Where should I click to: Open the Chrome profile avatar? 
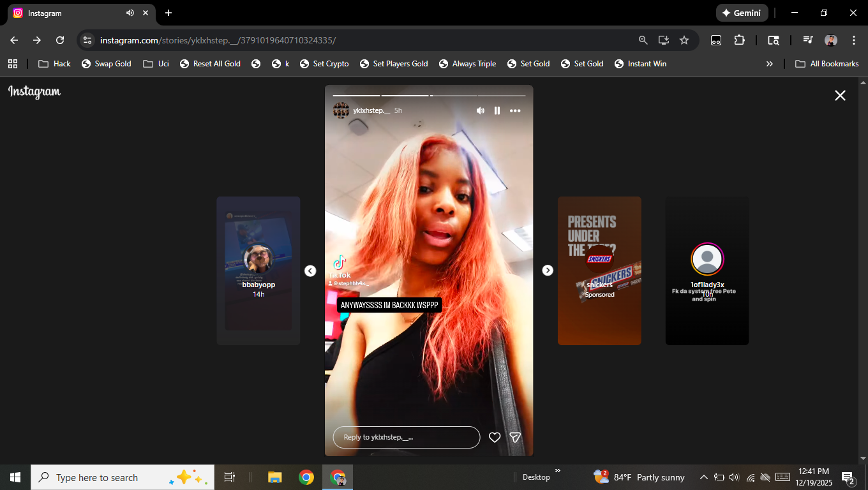tap(831, 40)
